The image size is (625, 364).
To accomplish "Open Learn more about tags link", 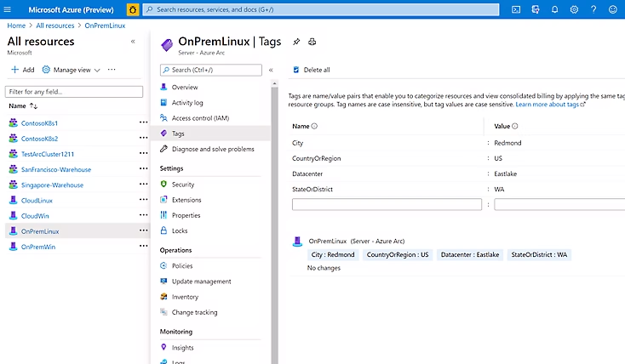I will point(550,105).
